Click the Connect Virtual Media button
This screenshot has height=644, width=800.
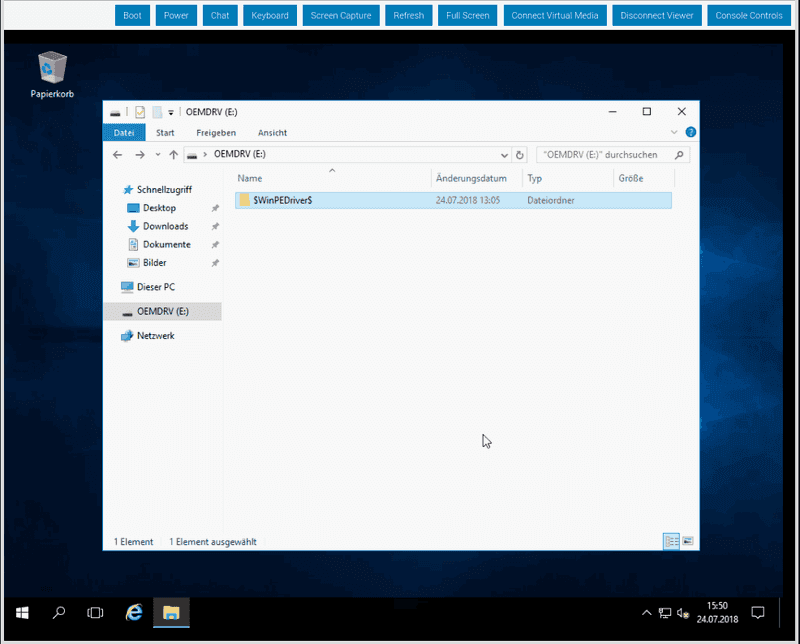click(x=554, y=15)
